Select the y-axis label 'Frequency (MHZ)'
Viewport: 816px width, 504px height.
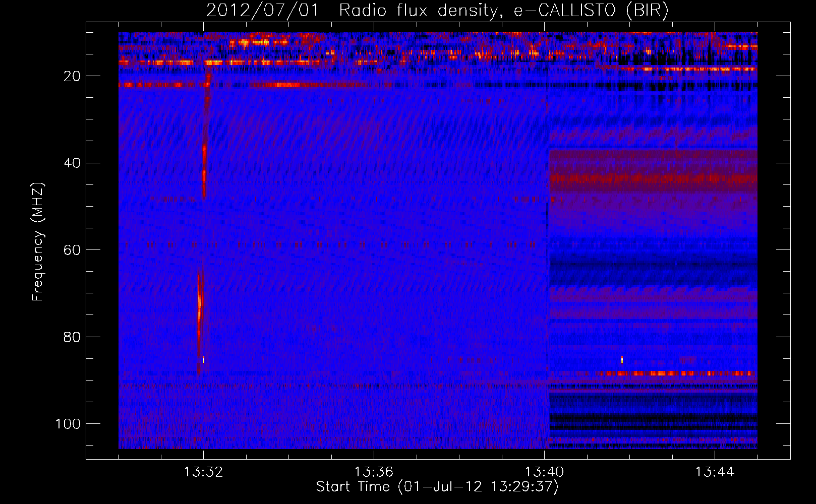(x=38, y=242)
